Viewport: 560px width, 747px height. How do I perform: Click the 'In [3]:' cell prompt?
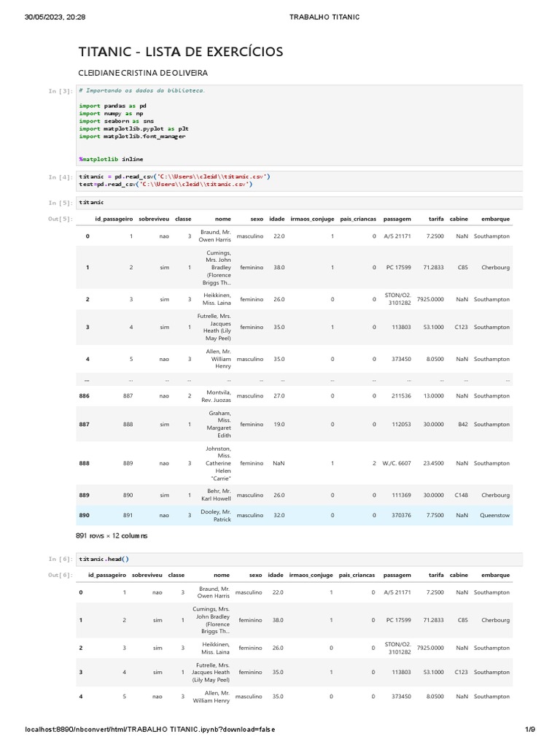click(61, 91)
